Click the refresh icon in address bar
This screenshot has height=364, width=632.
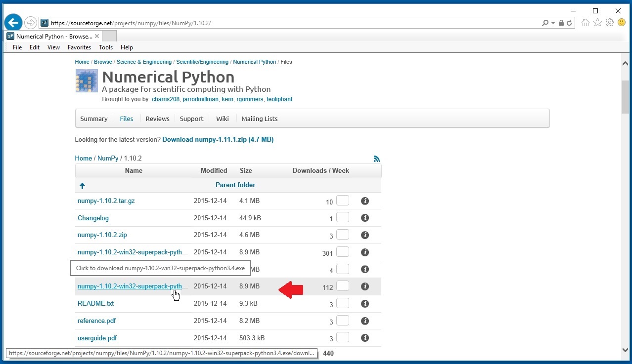tap(569, 23)
